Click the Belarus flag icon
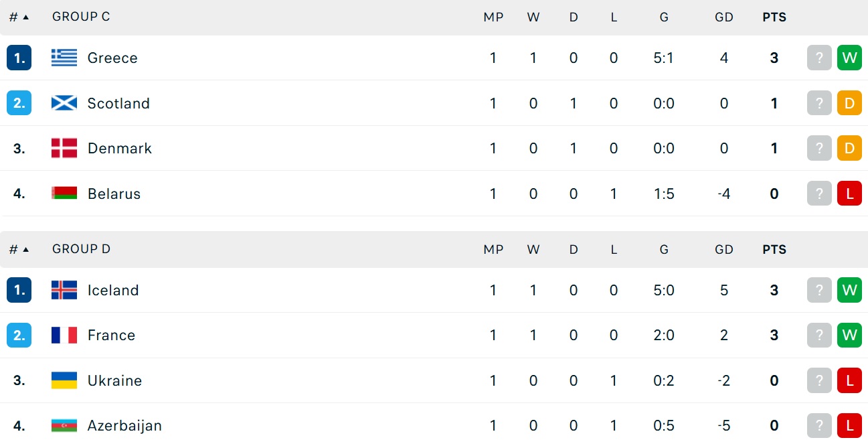The height and width of the screenshot is (448, 868). click(64, 194)
